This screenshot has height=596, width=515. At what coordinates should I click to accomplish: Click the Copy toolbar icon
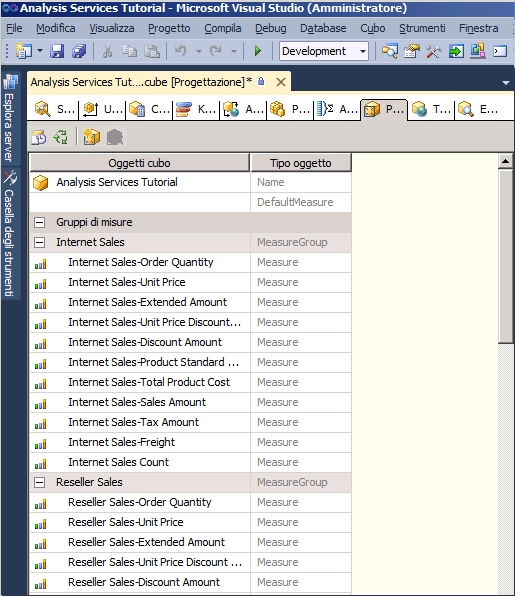[129, 51]
